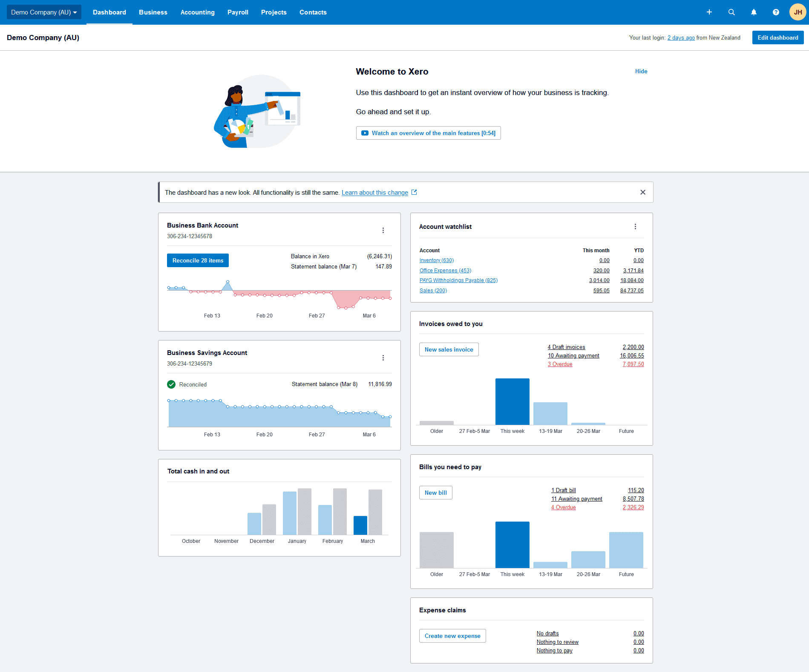This screenshot has width=809, height=672.
Task: Click the New bill button
Action: click(x=435, y=493)
